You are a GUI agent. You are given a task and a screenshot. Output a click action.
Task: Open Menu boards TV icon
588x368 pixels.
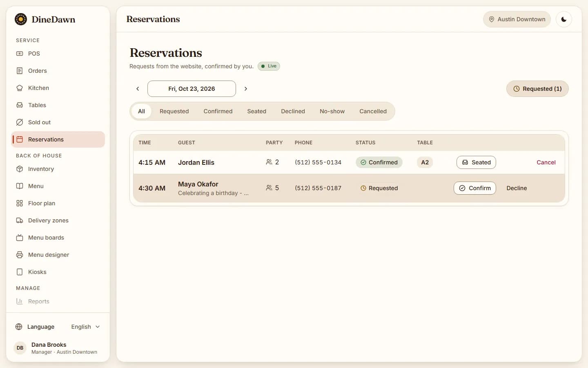20,238
